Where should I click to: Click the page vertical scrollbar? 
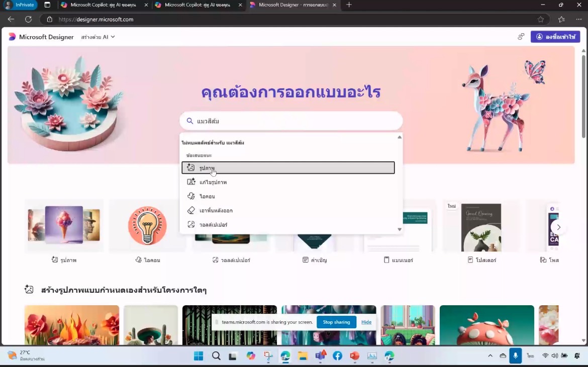583,96
